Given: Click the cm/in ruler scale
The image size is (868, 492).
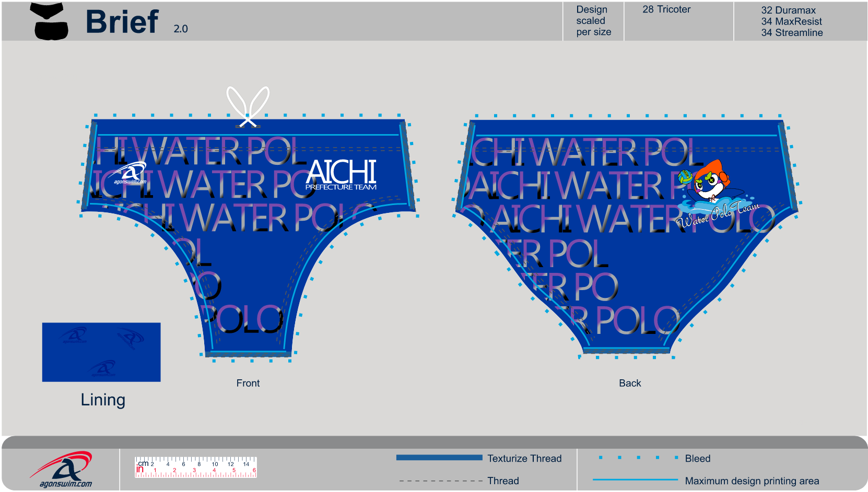Looking at the screenshot, I should coord(196,467).
